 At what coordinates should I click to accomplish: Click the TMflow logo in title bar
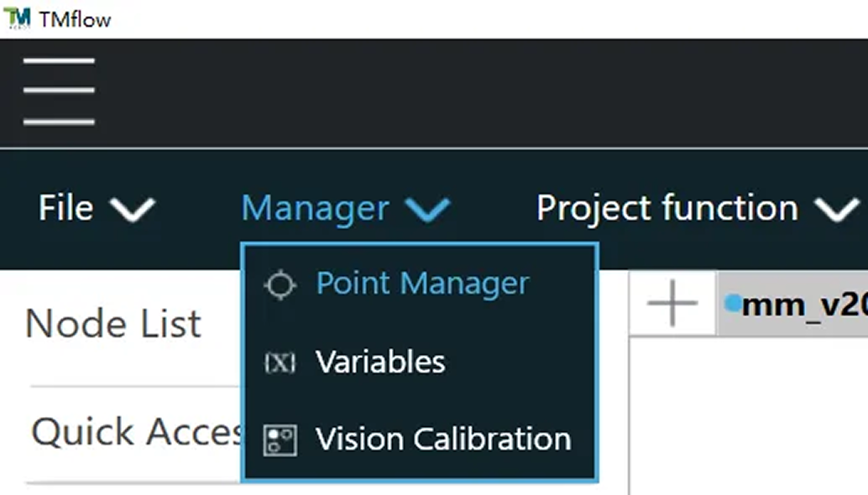pos(17,18)
